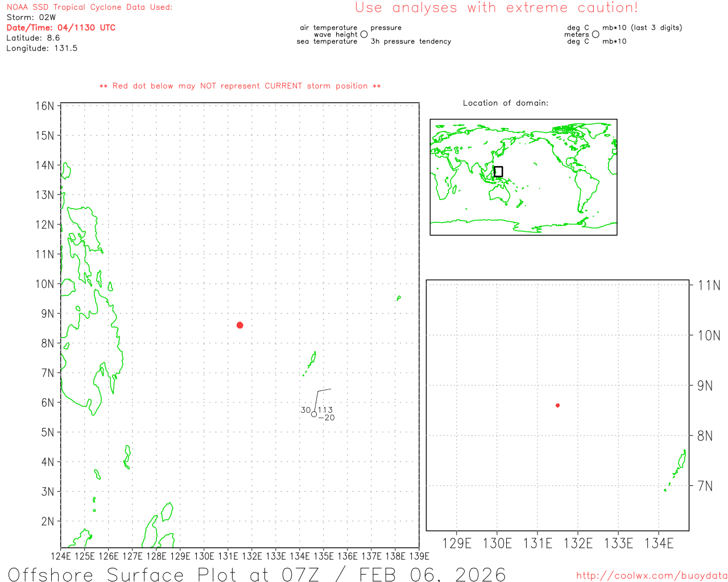
Task: Click the "3N" latitude axis label
Action: pos(48,492)
